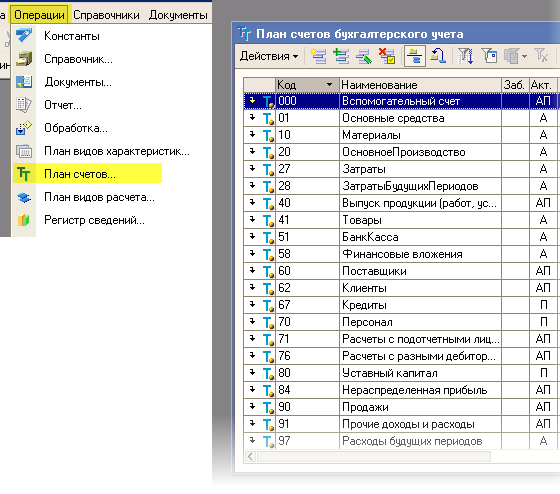Click the T icon of account 51
Viewport: 560px width, 494px height.
[x=268, y=237]
